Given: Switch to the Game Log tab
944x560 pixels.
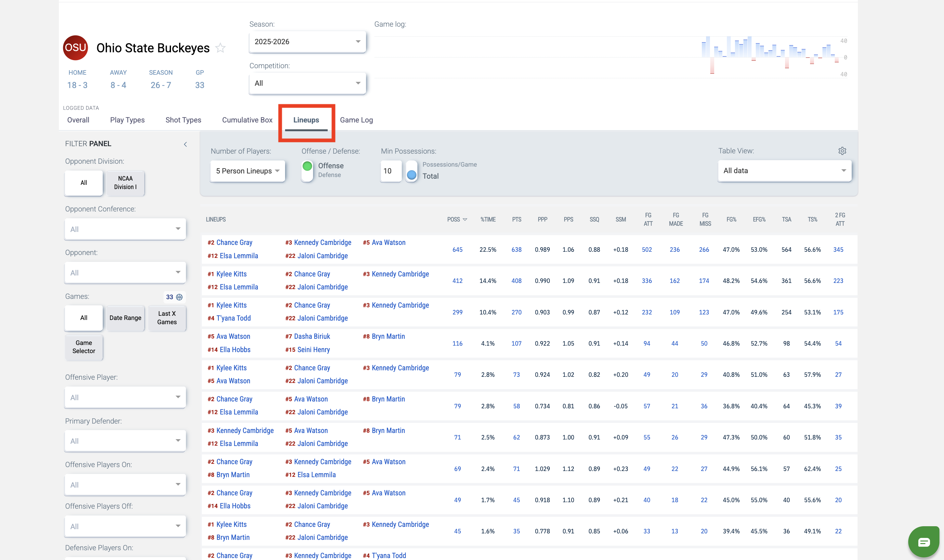Looking at the screenshot, I should coord(356,120).
